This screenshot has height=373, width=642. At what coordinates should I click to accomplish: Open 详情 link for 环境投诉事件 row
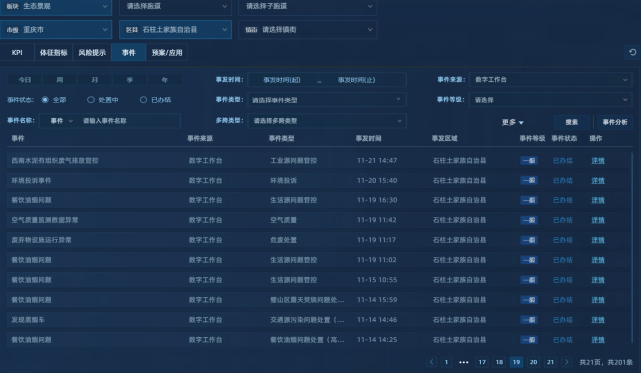[598, 181]
